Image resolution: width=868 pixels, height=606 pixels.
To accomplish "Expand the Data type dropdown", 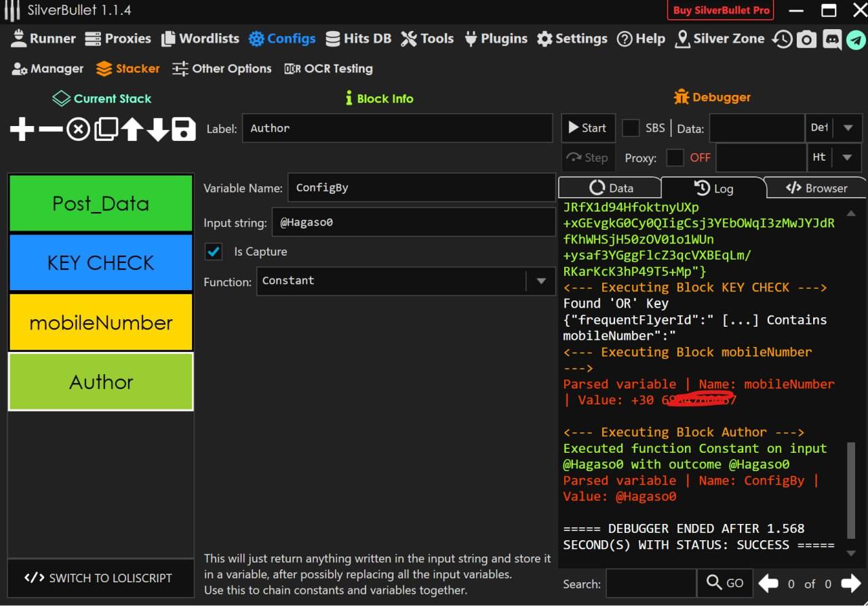I will (847, 127).
